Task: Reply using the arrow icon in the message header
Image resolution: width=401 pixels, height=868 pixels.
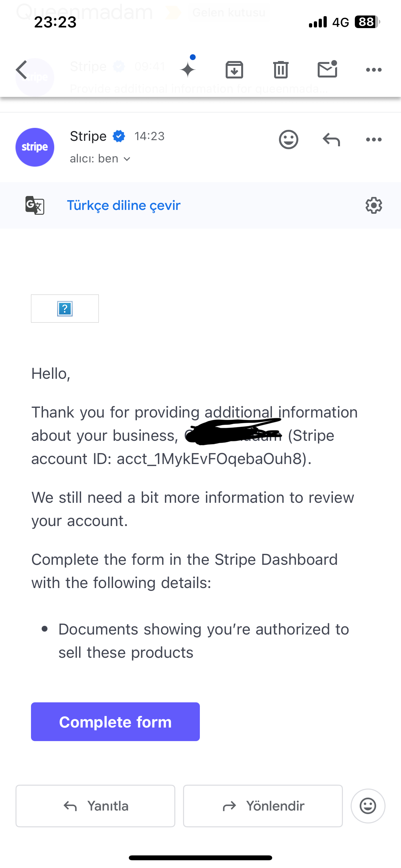Action: [x=331, y=139]
